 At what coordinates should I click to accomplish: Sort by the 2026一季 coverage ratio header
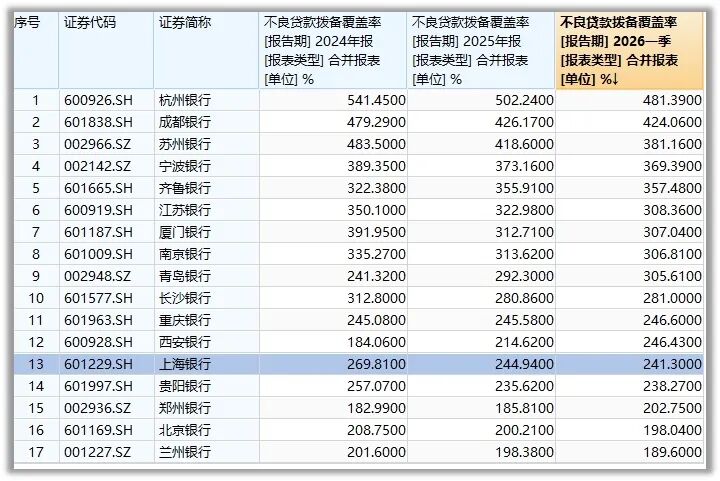[629, 50]
